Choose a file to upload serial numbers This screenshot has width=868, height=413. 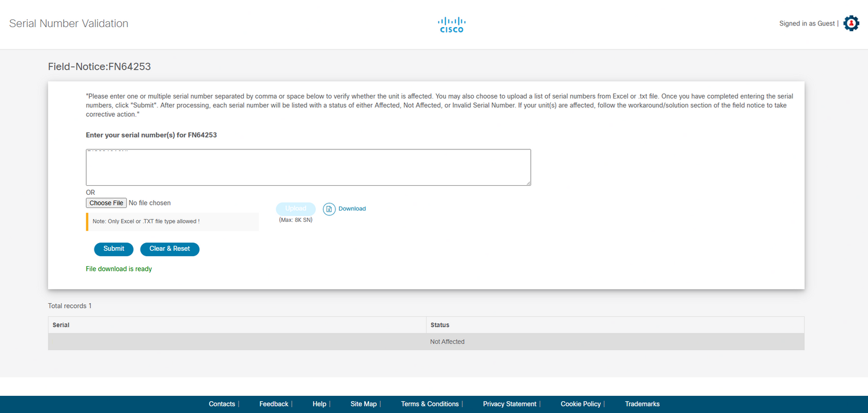[106, 202]
